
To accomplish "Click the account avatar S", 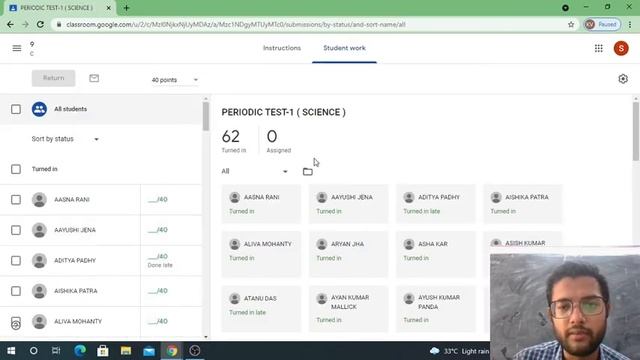I will [x=621, y=48].
